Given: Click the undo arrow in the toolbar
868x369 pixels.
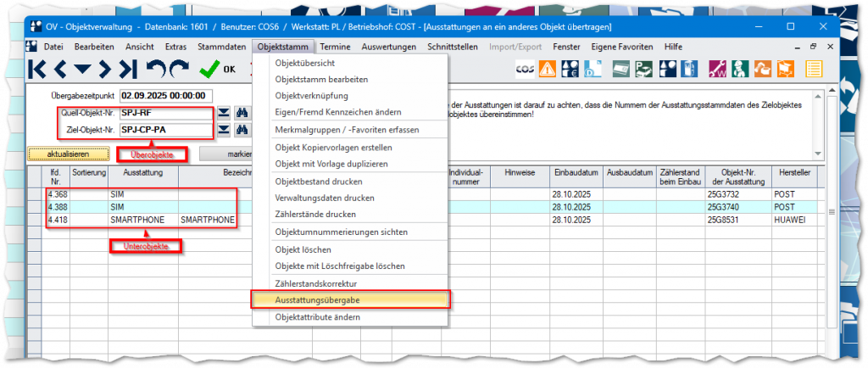Looking at the screenshot, I should point(155,69).
